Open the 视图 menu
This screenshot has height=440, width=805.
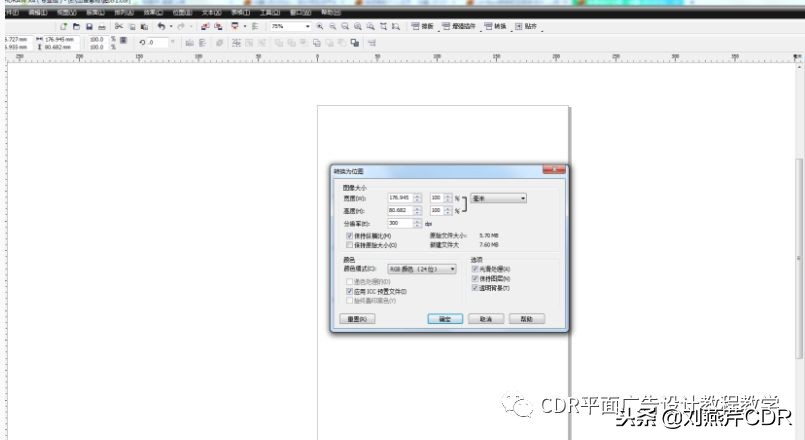[67, 12]
